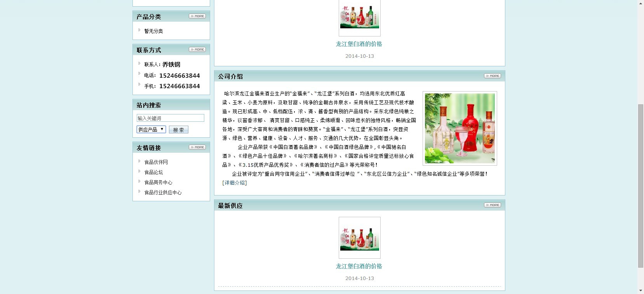
Task: Open MORE in the 公司介绍 section header
Action: tap(493, 76)
